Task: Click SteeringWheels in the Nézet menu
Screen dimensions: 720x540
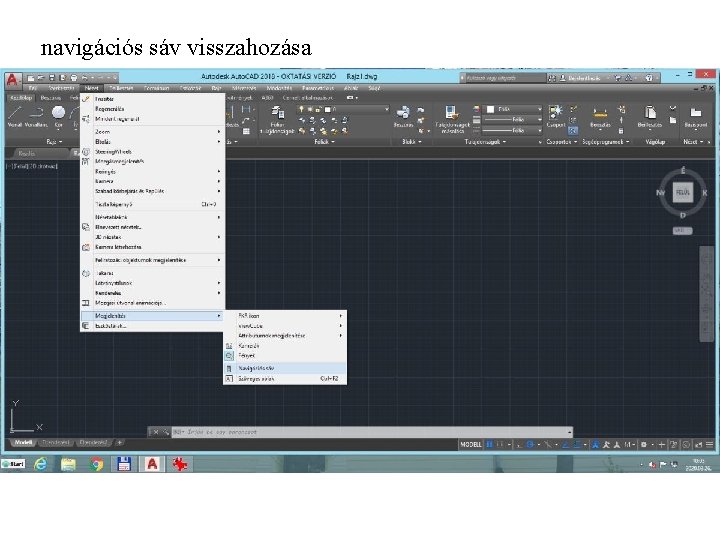Action: [153, 152]
